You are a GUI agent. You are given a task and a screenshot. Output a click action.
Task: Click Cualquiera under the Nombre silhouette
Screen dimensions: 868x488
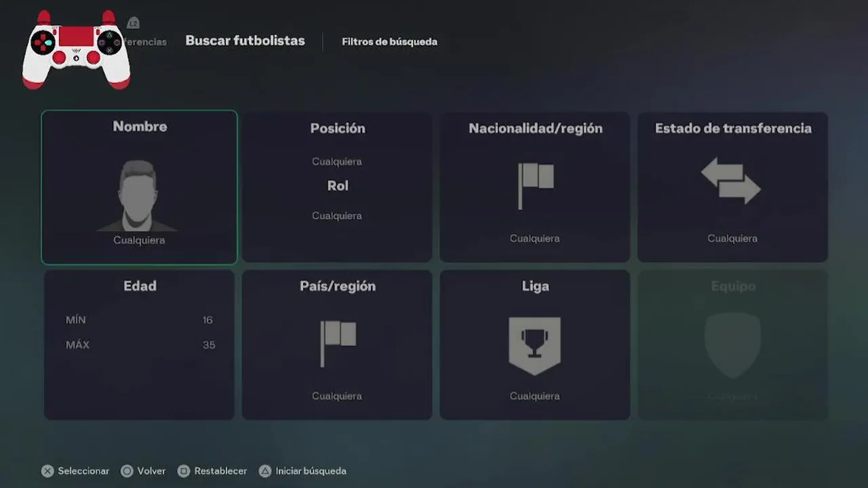139,240
